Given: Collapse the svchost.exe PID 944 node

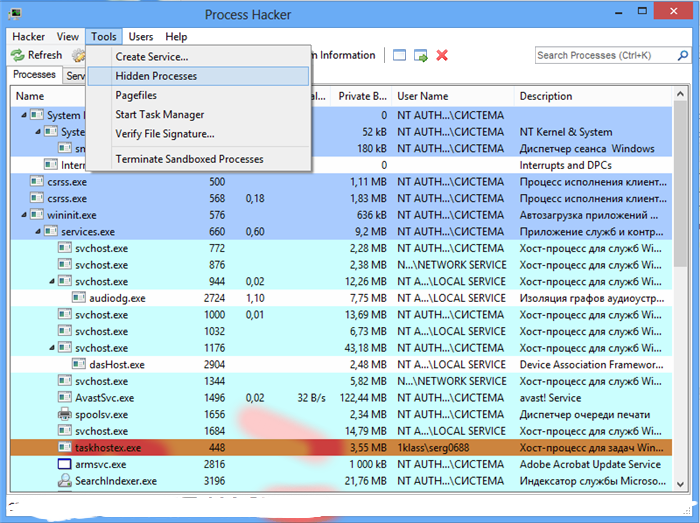Looking at the screenshot, I should tap(52, 282).
